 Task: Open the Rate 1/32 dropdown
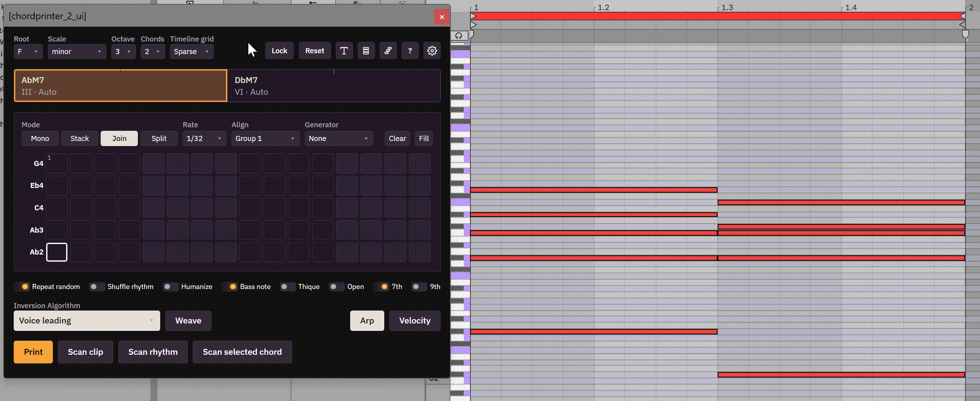[204, 139]
